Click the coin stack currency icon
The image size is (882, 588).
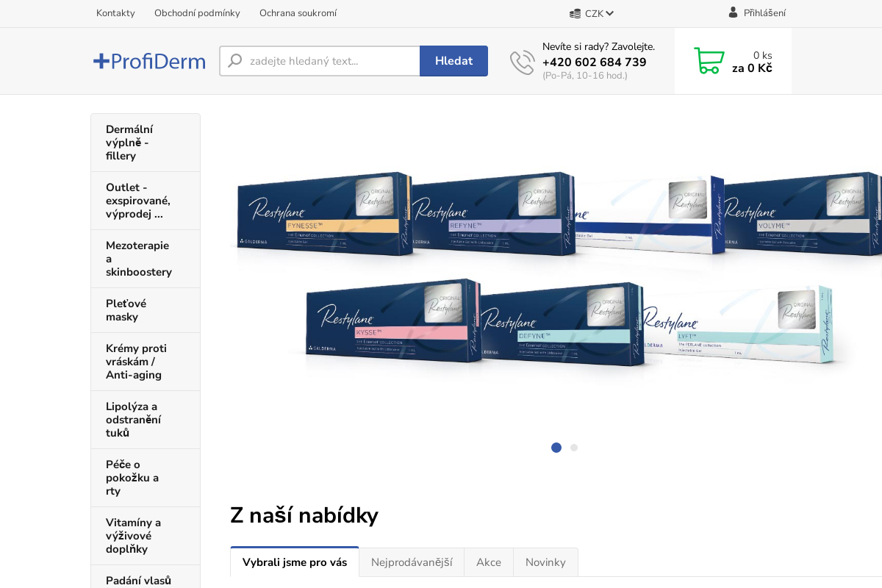point(574,12)
